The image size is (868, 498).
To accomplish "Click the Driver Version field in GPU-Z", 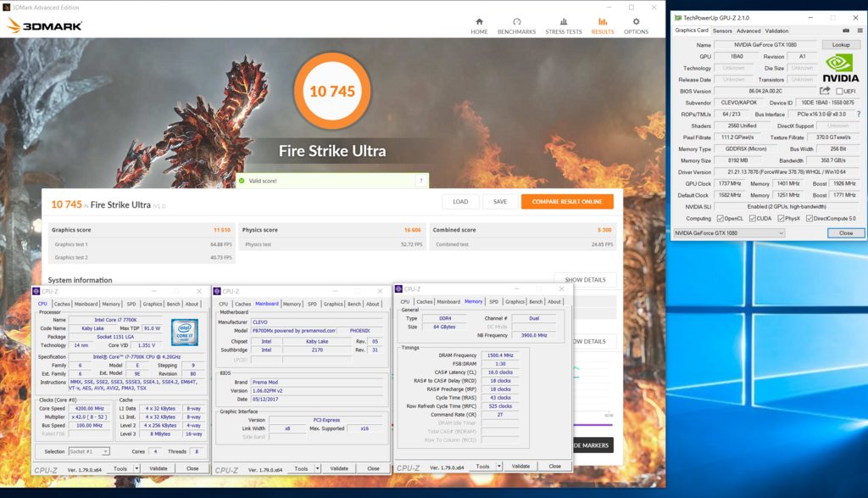I will pos(786,172).
